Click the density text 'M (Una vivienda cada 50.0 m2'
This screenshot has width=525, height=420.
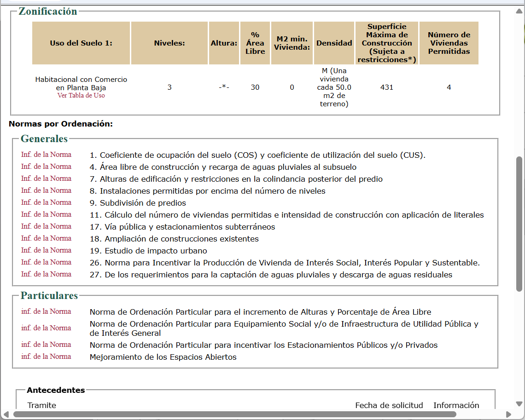coord(334,87)
